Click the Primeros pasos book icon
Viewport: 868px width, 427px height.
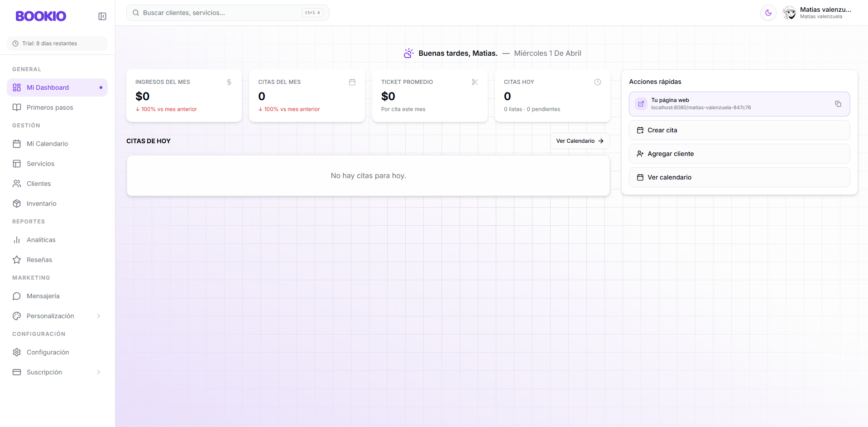(17, 107)
